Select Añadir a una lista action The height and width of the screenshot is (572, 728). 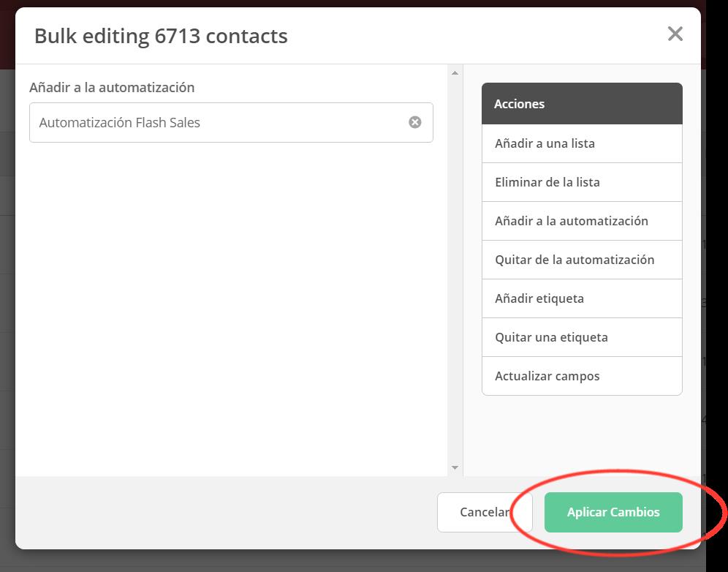(x=582, y=143)
